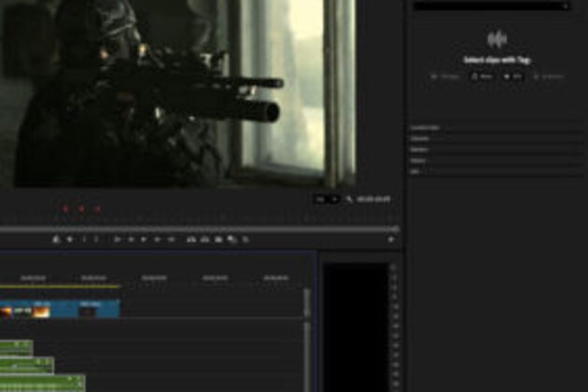The height and width of the screenshot is (392, 588).
Task: Step forward one frame in Program Monitor
Action: pos(157,239)
